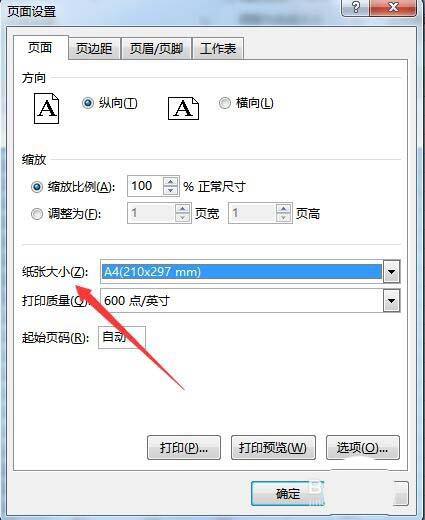Expand the 纸张大小 dropdown arrow
425x520 pixels.
(x=391, y=272)
